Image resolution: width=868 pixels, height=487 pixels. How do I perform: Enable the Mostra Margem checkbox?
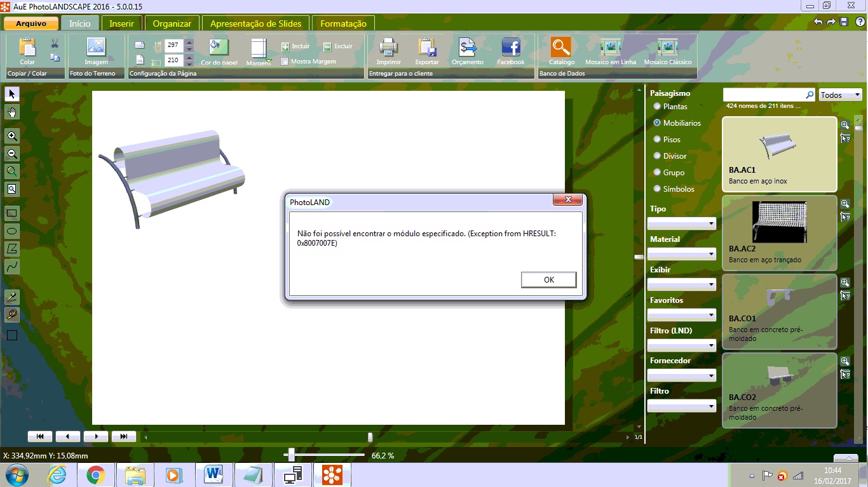285,62
